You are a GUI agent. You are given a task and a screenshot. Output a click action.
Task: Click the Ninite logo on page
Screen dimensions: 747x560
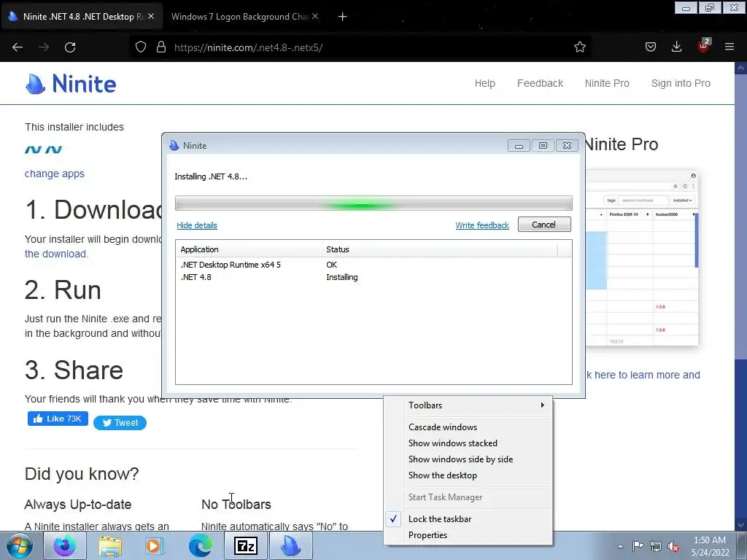[71, 84]
